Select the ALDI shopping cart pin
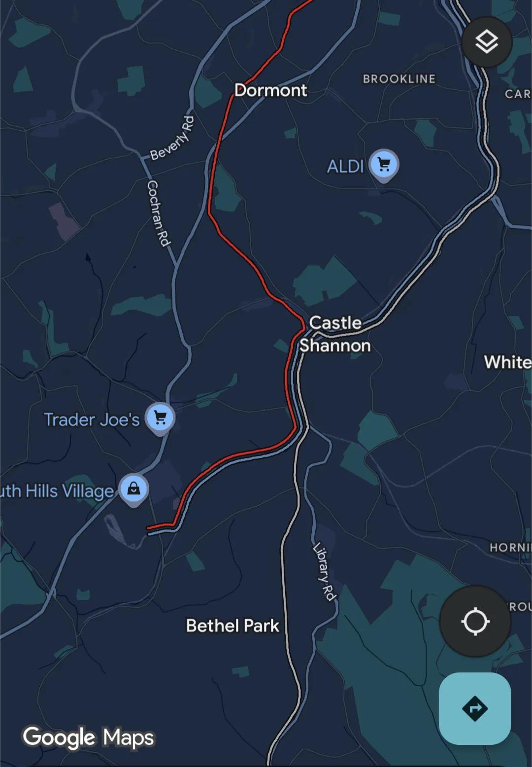The image size is (532, 767). coord(384,165)
